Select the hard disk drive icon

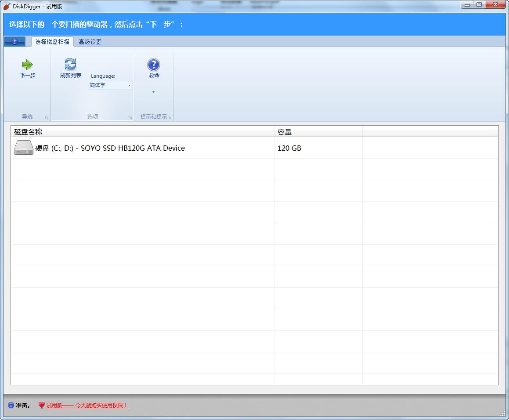point(24,148)
